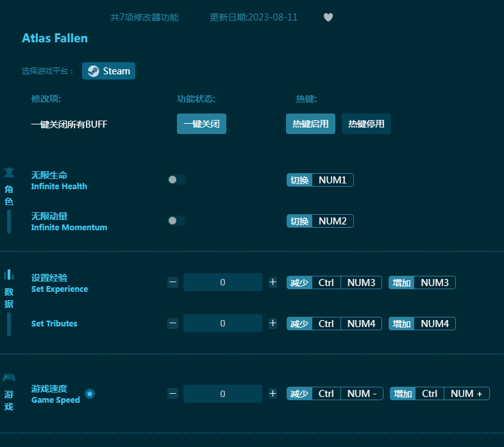Click the Game Speed label
The height and width of the screenshot is (447, 504).
click(55, 400)
